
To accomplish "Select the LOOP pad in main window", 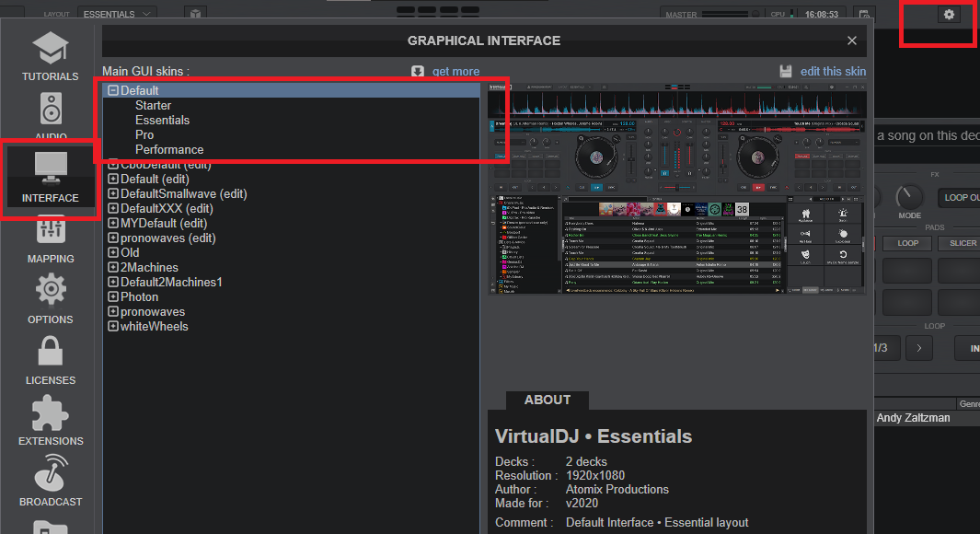I will (x=907, y=243).
